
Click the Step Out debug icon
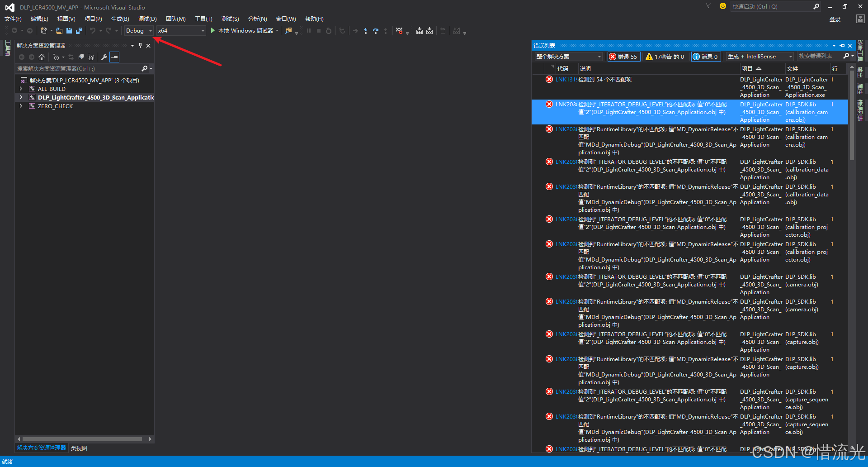(386, 31)
